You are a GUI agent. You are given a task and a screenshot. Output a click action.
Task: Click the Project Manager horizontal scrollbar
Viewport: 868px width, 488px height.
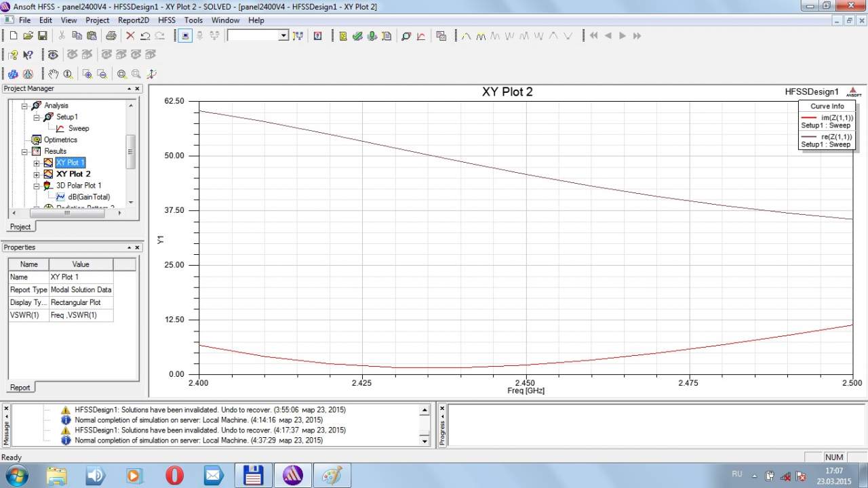coord(66,213)
